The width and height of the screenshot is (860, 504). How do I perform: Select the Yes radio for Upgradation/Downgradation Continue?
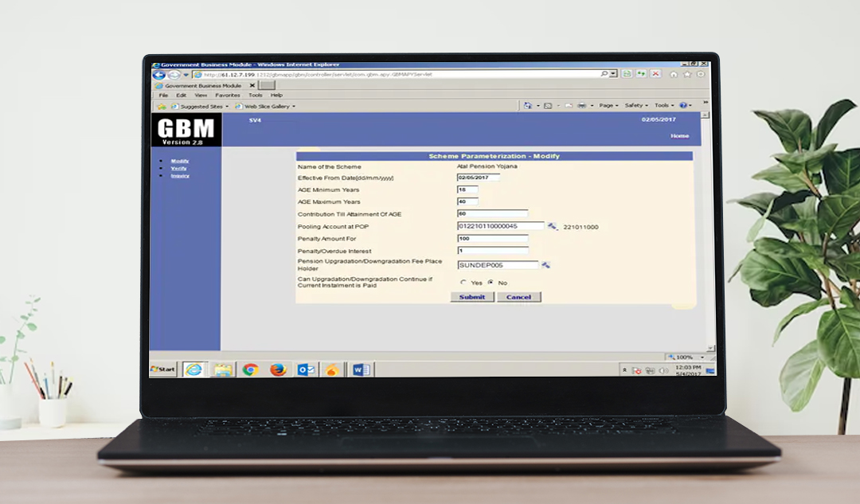462,282
